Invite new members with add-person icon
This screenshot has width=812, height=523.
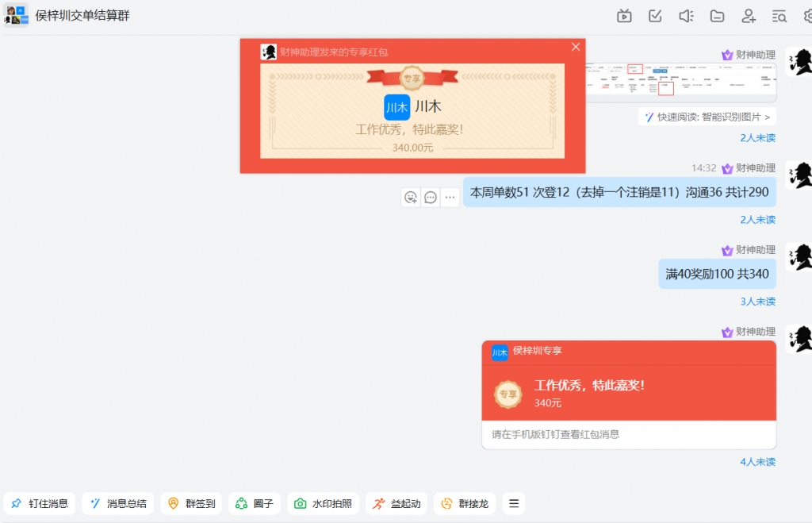tap(748, 16)
